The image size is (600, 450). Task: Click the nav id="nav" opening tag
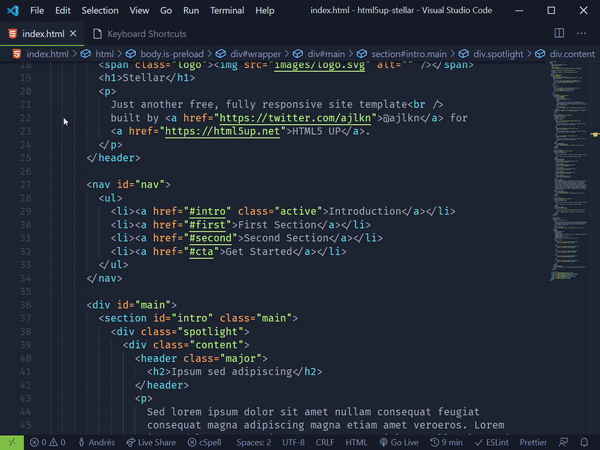point(129,185)
